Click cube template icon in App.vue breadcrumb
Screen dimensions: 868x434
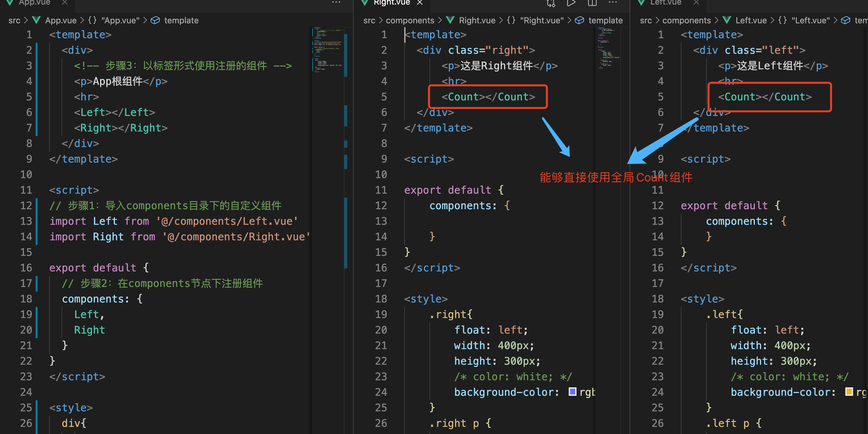tap(155, 20)
